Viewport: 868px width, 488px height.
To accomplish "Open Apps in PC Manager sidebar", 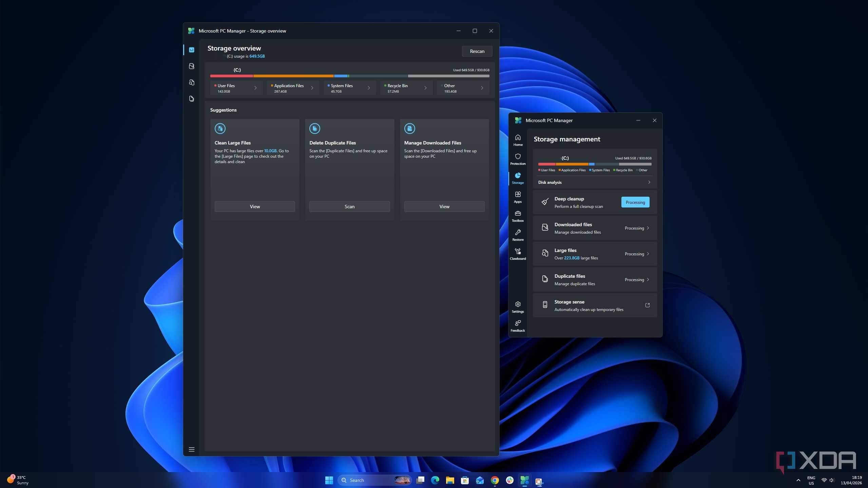I will [x=518, y=197].
